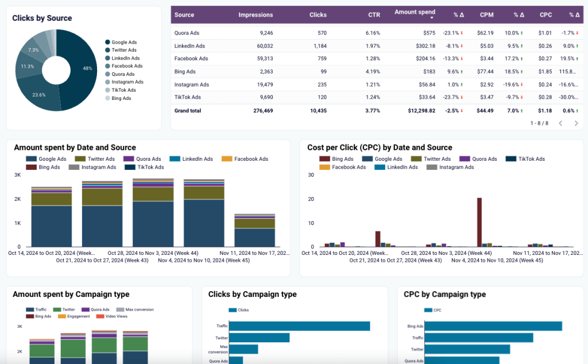Toggle Google Ads in Amount spent by Date legend

click(46, 159)
